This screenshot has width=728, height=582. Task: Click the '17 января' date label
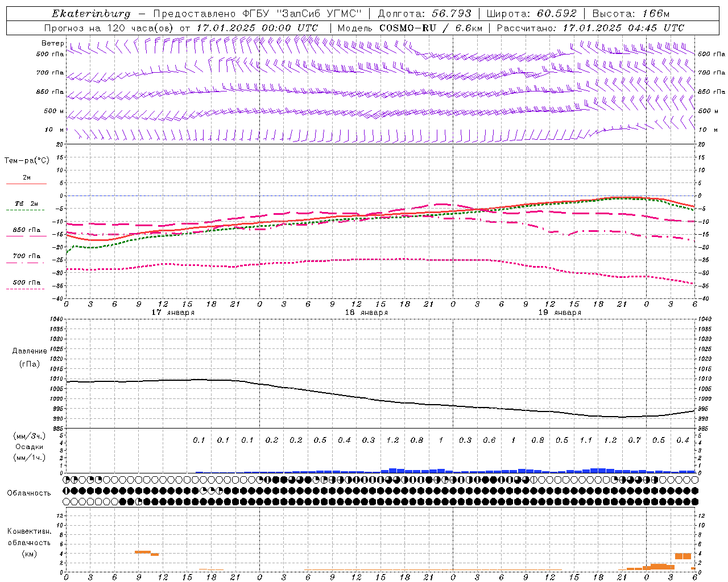173,312
